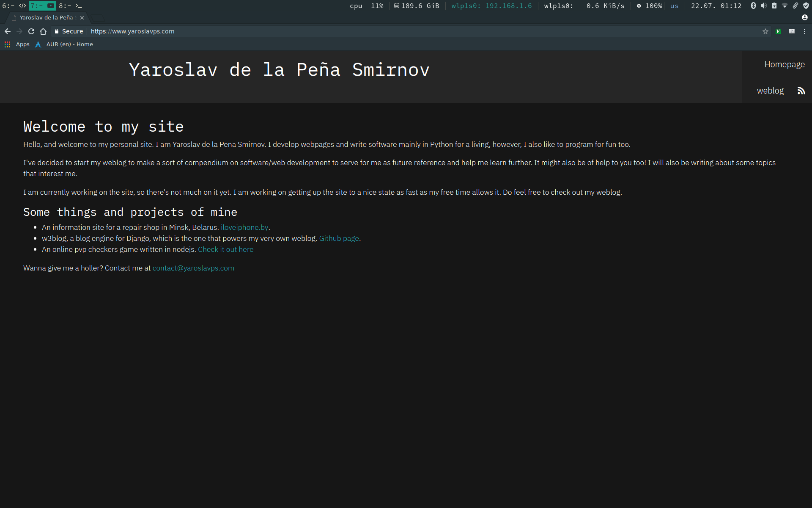Open the Homepage navigation item
The image size is (812, 508).
click(x=784, y=64)
